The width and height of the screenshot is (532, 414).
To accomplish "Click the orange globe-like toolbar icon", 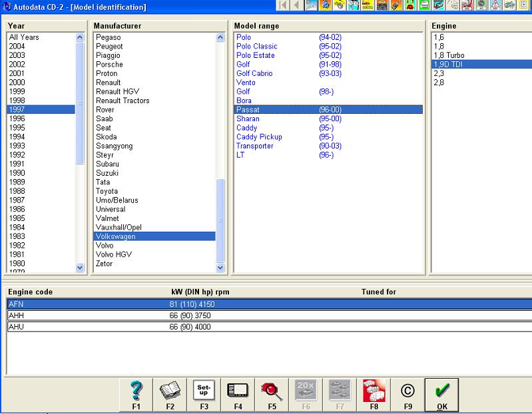I will pos(326,5).
